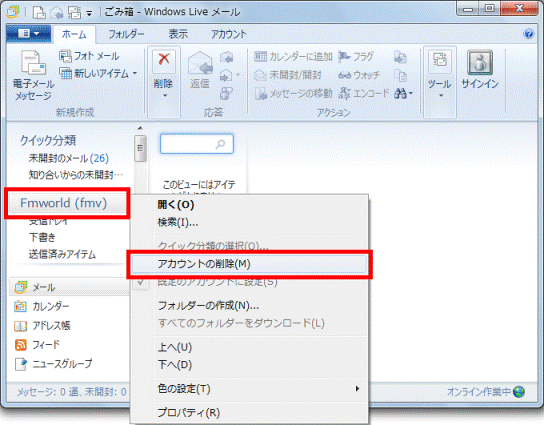Click the Flag (フラグ) icon

tap(344, 56)
